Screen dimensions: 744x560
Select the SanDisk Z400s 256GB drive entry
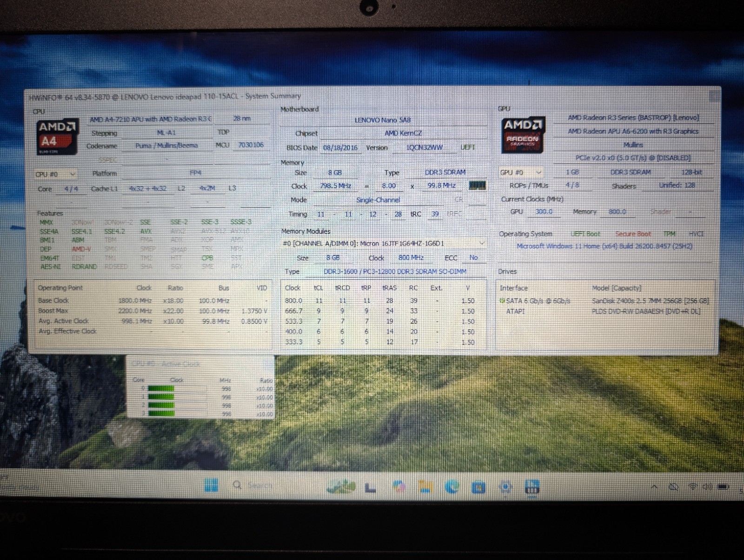coord(604,301)
